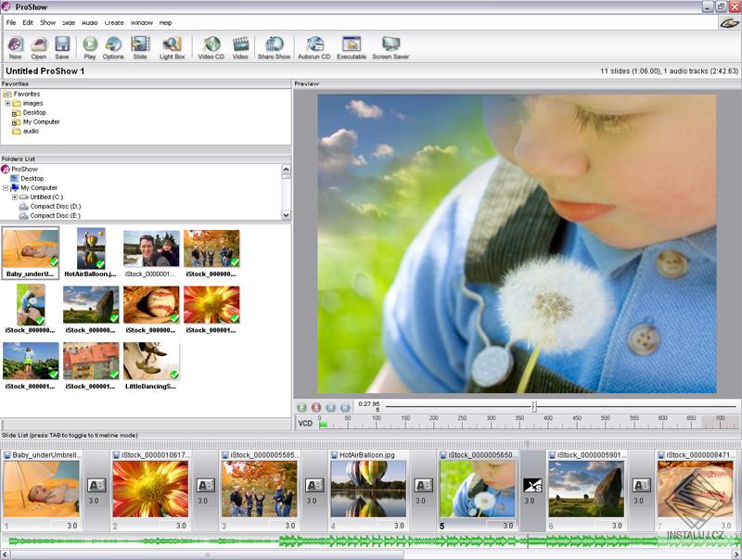The width and height of the screenshot is (742, 560).
Task: Click the slide list left scroll arrow
Action: tap(6, 554)
